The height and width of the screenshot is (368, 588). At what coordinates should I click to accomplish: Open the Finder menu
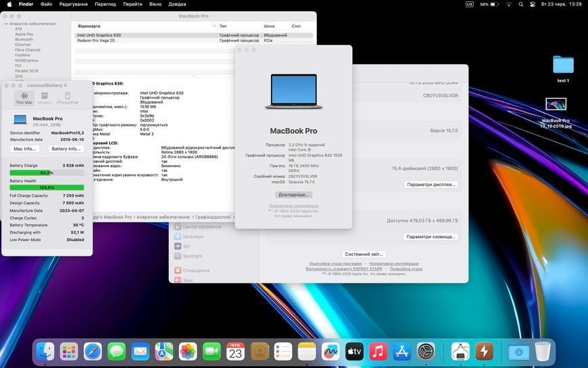click(x=26, y=4)
